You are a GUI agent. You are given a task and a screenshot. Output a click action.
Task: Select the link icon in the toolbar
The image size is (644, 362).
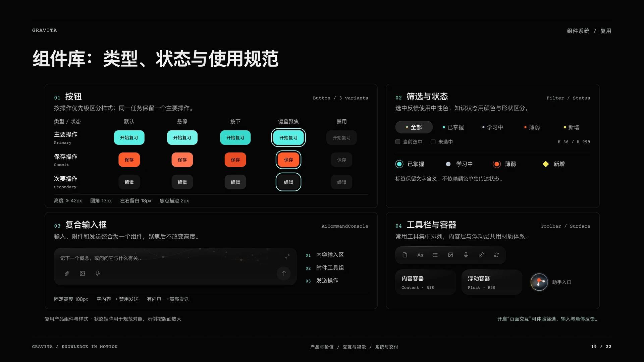point(481,255)
